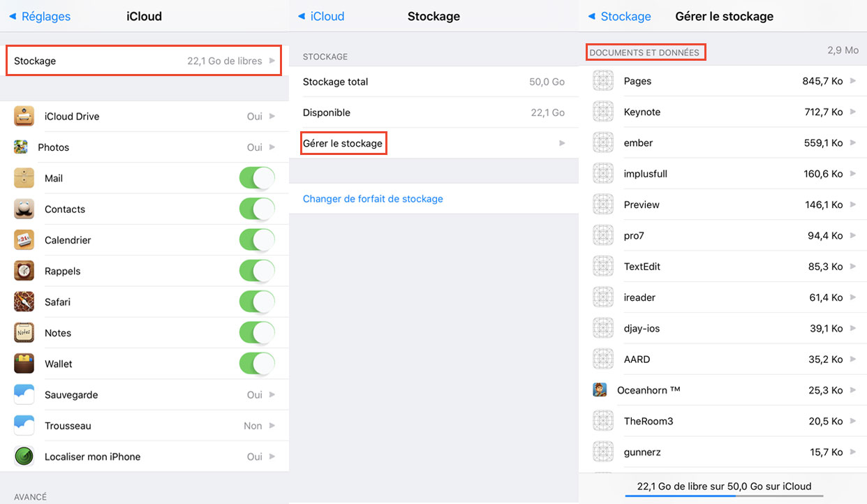The height and width of the screenshot is (504, 867).
Task: Open Stockage row showing 22,1 Go libres
Action: [x=144, y=61]
